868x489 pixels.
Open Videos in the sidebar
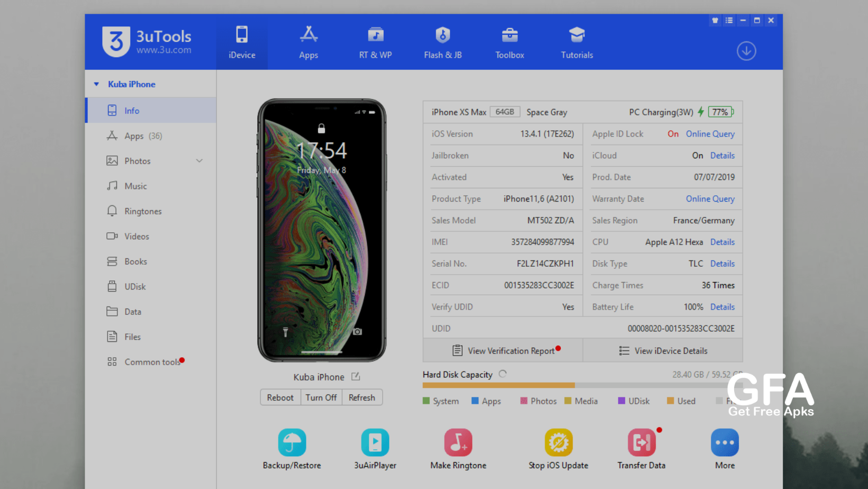tap(151, 237)
